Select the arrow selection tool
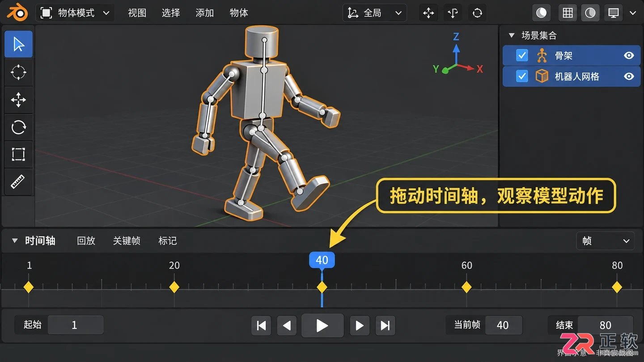The height and width of the screenshot is (362, 644). click(x=18, y=44)
